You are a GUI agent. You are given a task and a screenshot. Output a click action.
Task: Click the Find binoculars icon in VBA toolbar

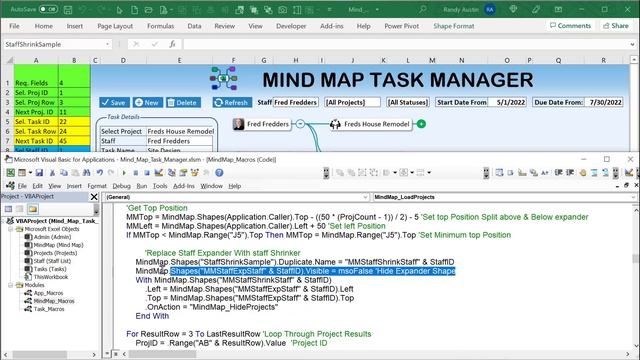click(x=87, y=173)
